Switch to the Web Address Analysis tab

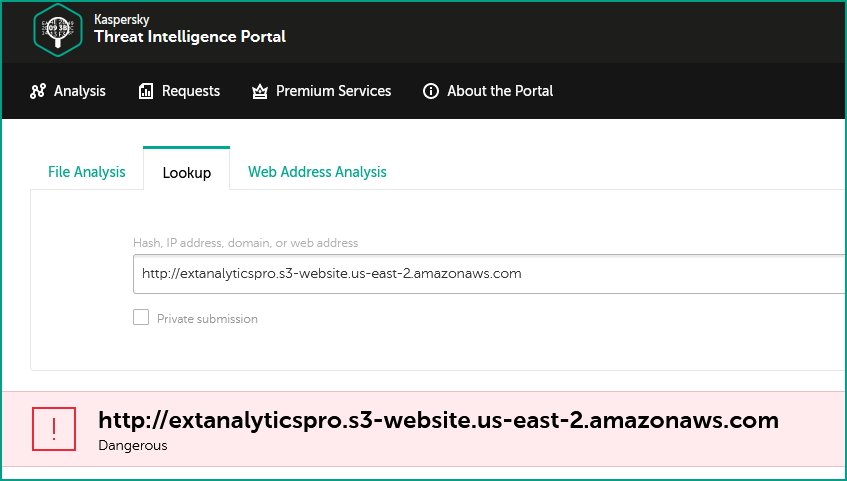317,172
